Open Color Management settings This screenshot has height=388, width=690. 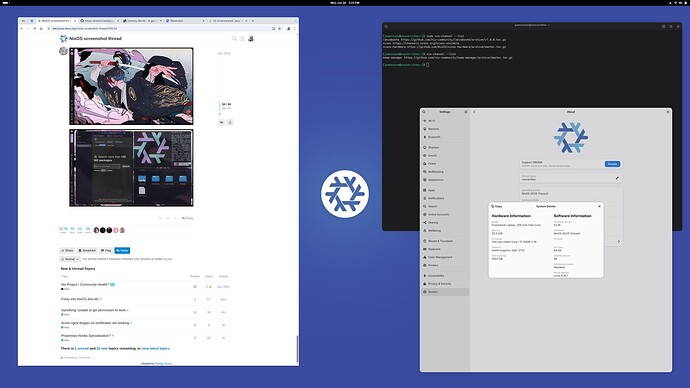(x=445, y=257)
